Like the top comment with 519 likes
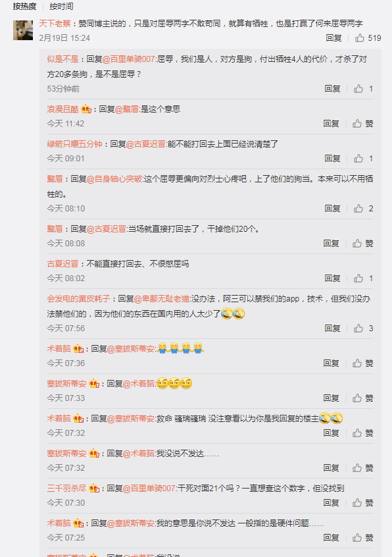Viewport: 392px width, 557px height. 368,38
